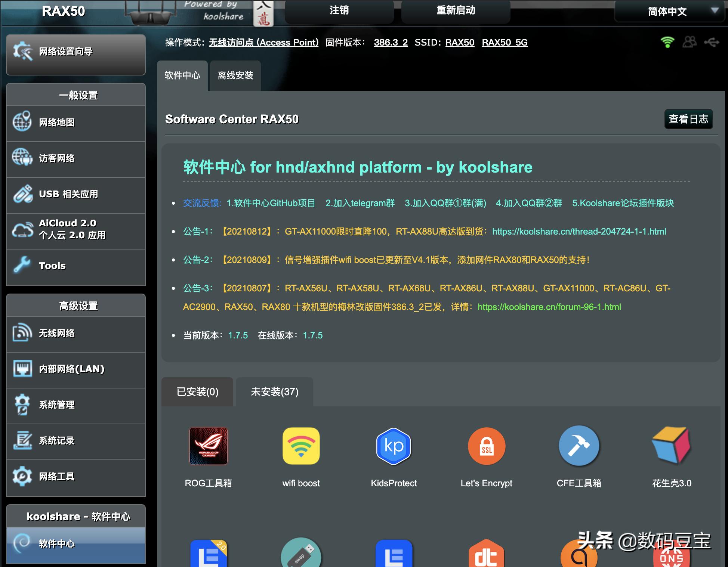Open the koolshare thread-204724 announcement link
728x567 pixels.
(579, 232)
